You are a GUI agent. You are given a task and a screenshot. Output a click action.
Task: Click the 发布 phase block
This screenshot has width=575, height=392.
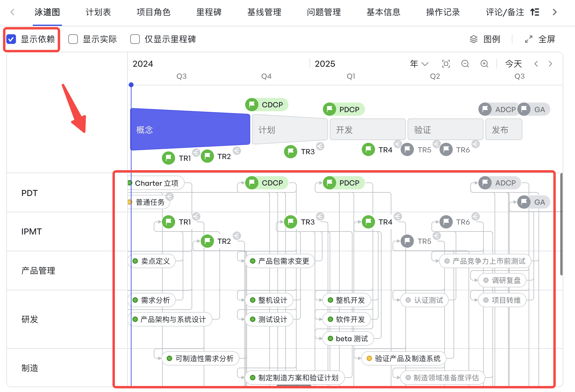point(504,130)
